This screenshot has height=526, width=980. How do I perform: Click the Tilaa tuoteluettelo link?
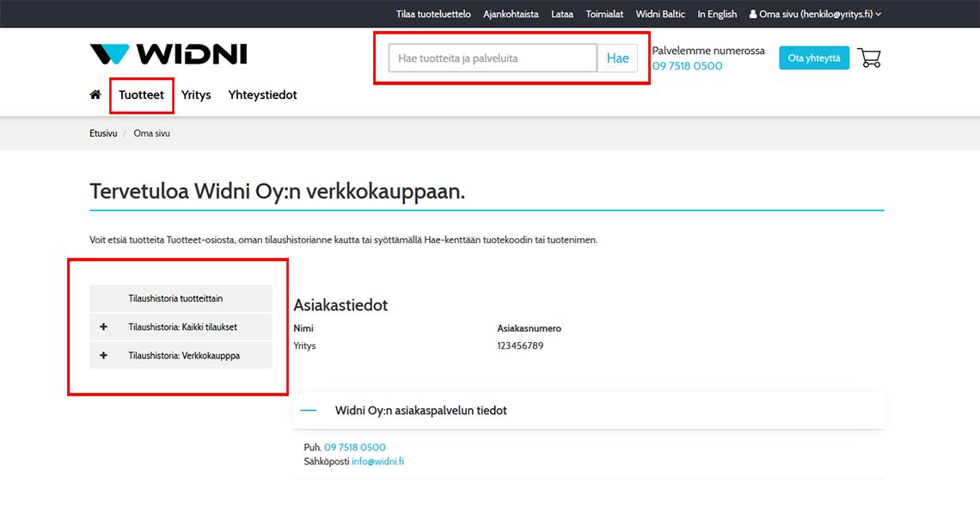[x=433, y=14]
